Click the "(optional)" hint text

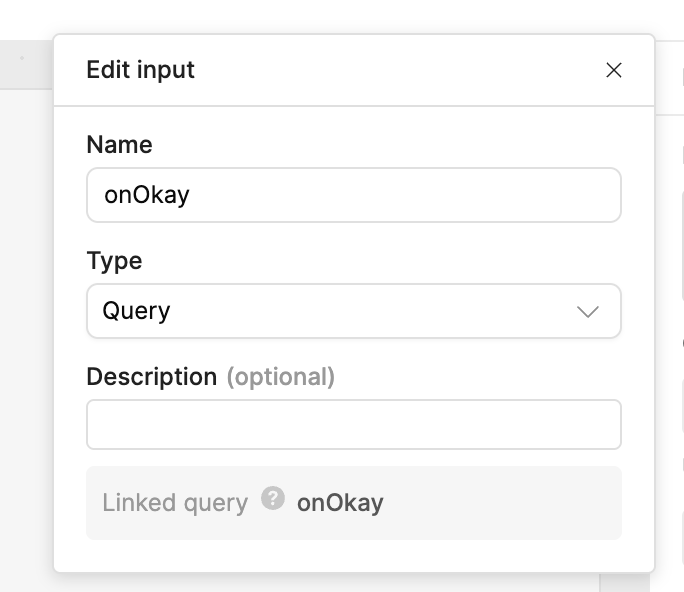point(280,377)
